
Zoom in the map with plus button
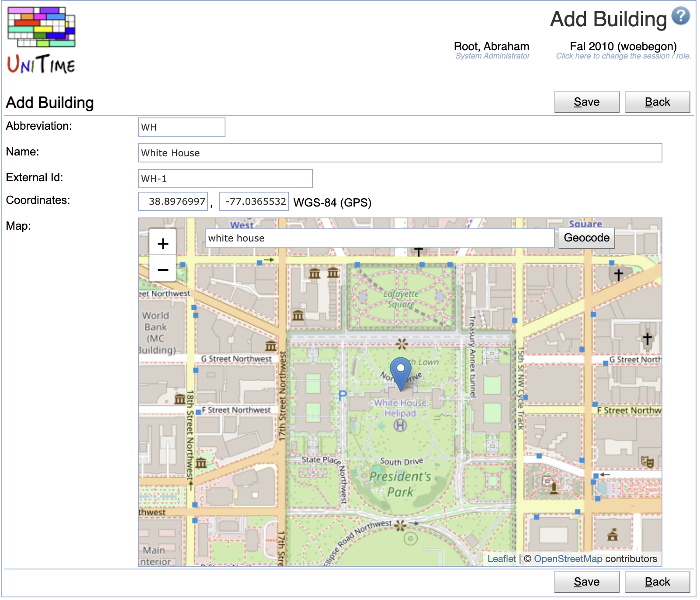(x=163, y=243)
